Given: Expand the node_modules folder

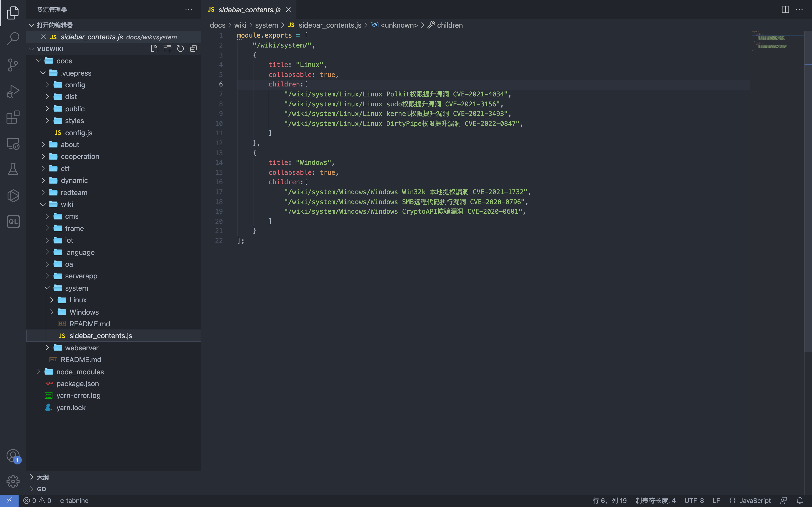Looking at the screenshot, I should coord(80,371).
